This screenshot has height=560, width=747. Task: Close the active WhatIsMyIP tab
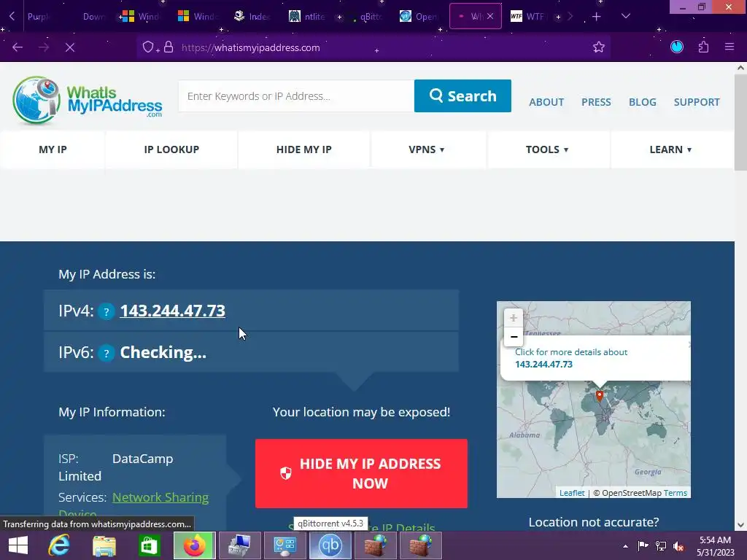[490, 16]
